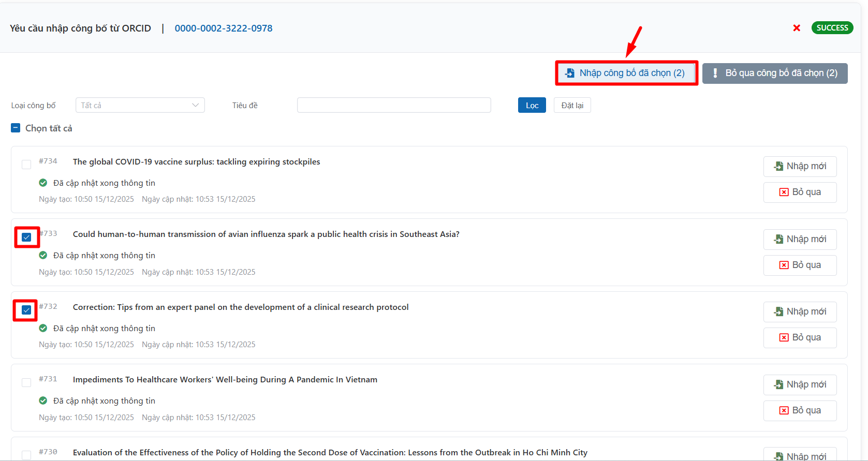Click the red X close icon
868x461 pixels.
[797, 28]
